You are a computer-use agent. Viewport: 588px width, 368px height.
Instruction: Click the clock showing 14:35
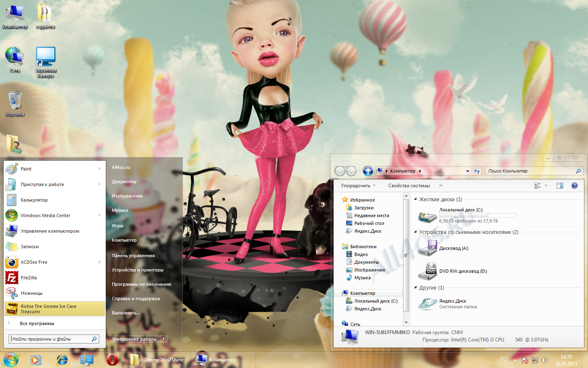[x=566, y=357]
